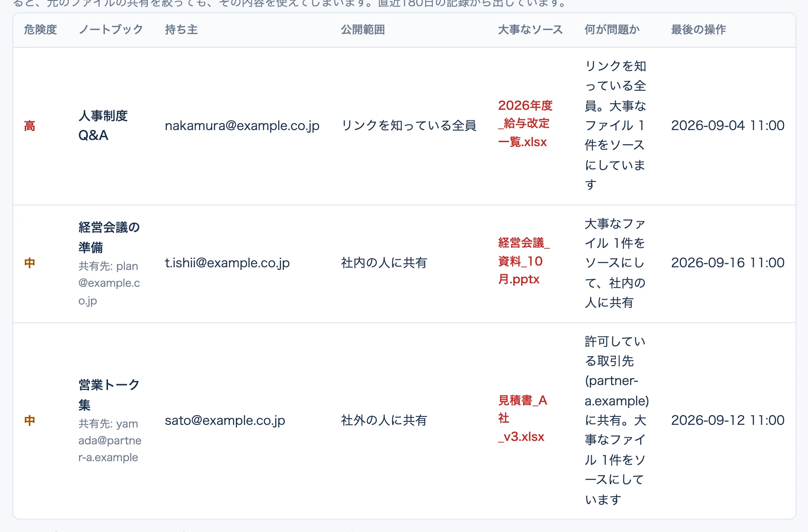Open the 人事制度 Q&A notebook
The width and height of the screenshot is (808, 532).
(x=103, y=126)
